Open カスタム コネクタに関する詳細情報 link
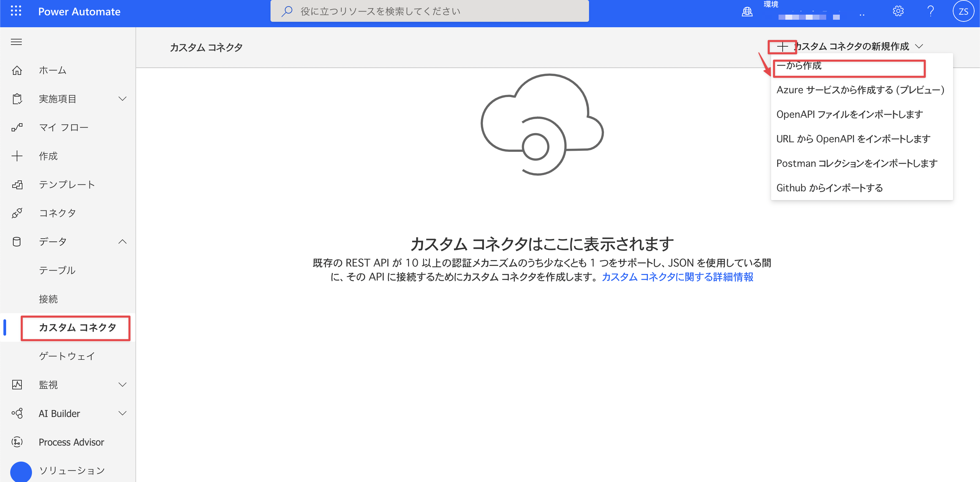 click(677, 277)
